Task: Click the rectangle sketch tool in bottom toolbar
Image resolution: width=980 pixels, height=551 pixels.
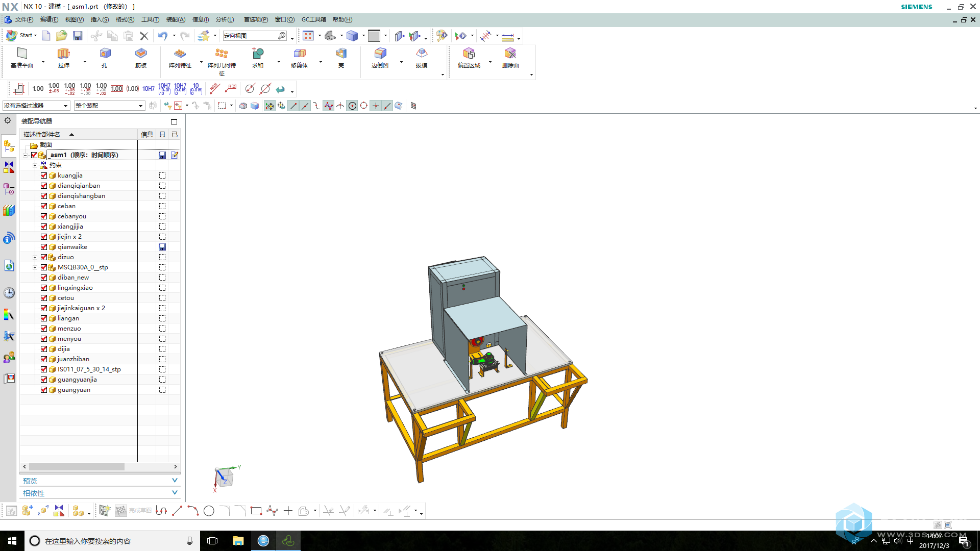Action: 256,511
